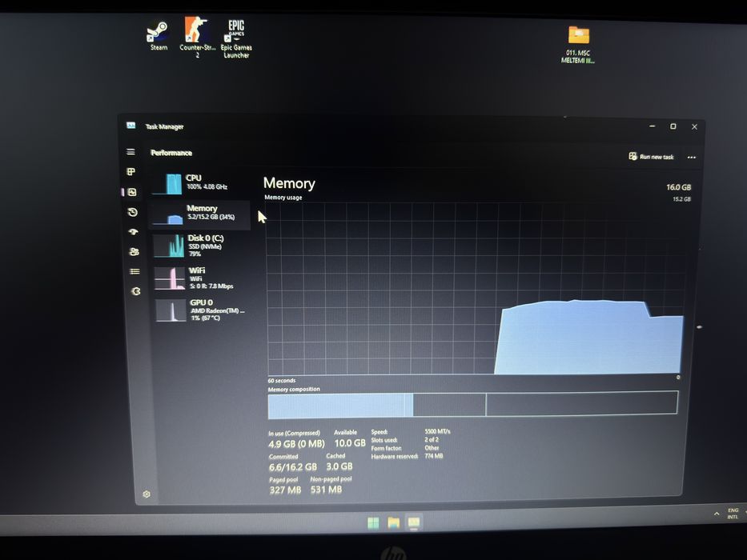Close the Task Manager window

(x=694, y=126)
